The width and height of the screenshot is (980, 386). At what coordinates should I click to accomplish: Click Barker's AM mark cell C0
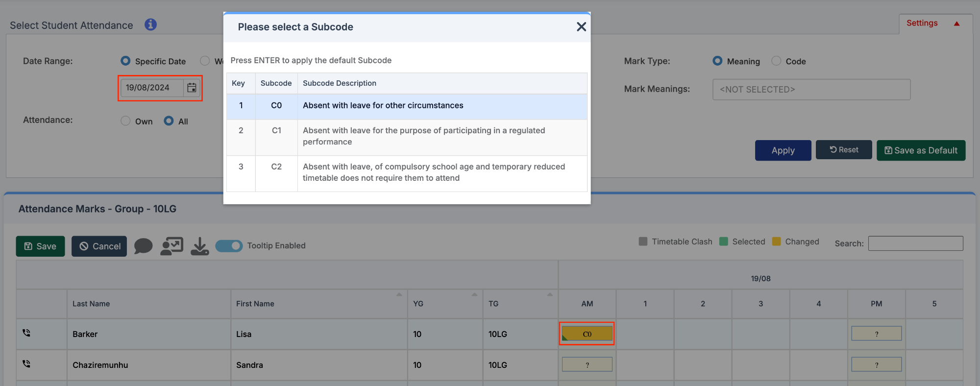pos(587,334)
